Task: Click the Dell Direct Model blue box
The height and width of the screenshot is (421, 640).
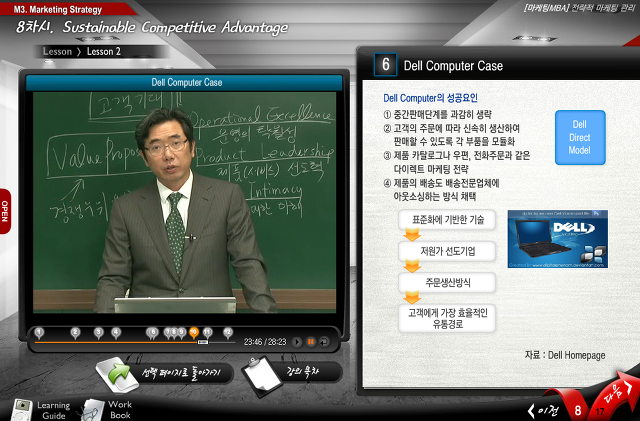Action: click(580, 137)
